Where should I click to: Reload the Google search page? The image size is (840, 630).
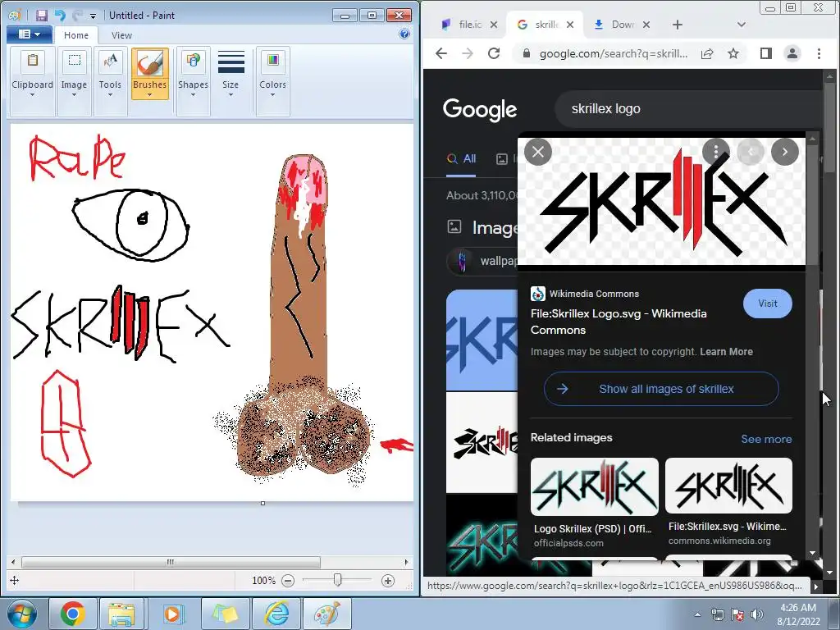(x=494, y=53)
